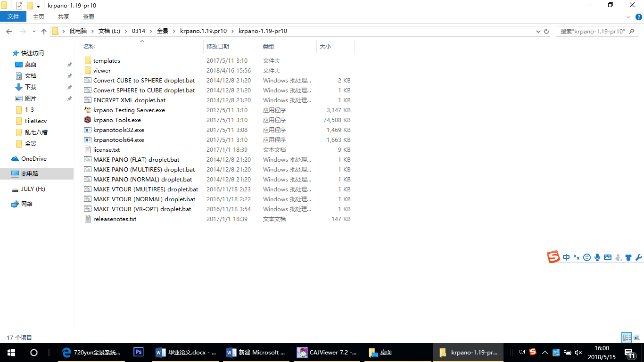
Task: Expand the ribbon with the chevron
Action: pyautogui.click(x=628, y=17)
